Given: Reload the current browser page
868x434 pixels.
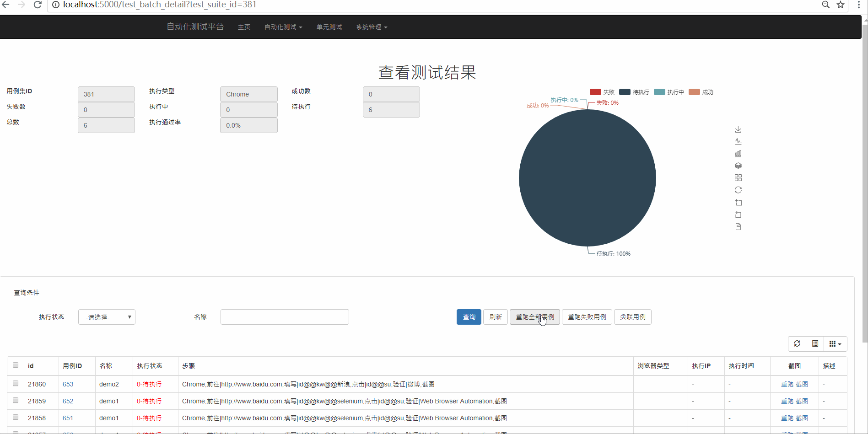Looking at the screenshot, I should (x=38, y=5).
